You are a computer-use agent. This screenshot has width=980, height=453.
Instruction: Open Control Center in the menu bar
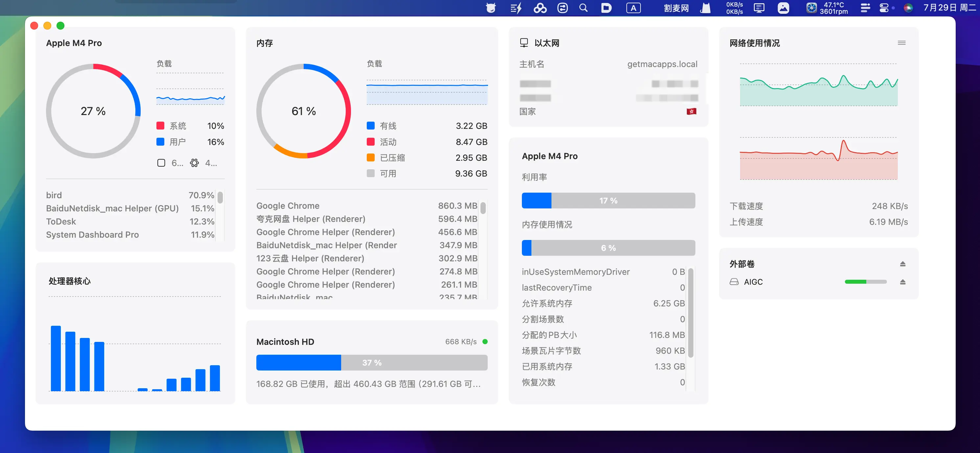click(884, 8)
